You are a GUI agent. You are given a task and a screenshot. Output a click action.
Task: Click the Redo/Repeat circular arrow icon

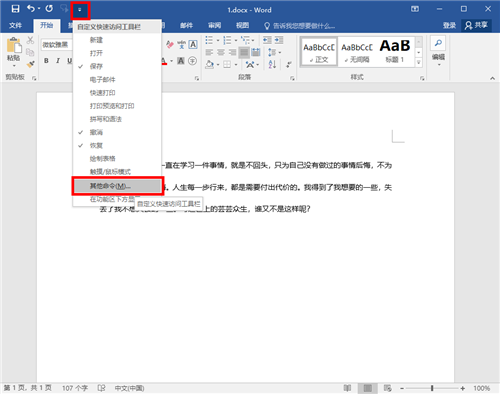[49, 9]
